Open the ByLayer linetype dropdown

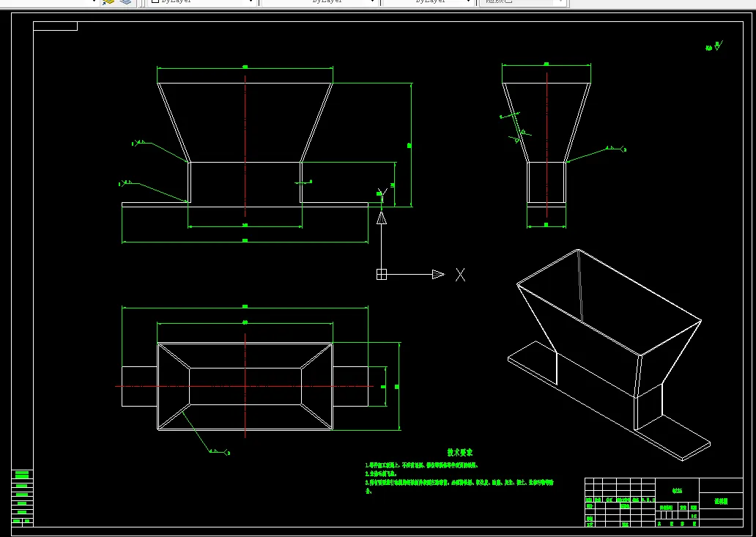point(319,2)
